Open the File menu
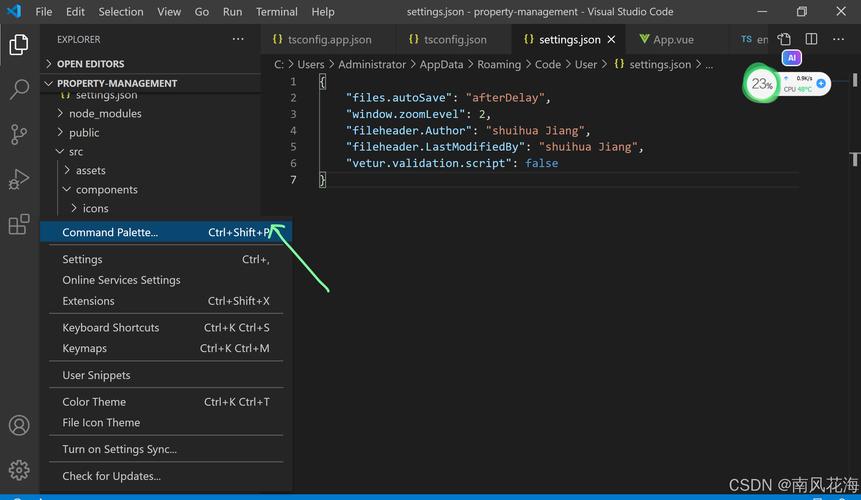Viewport: 861px width, 500px height. 43,12
